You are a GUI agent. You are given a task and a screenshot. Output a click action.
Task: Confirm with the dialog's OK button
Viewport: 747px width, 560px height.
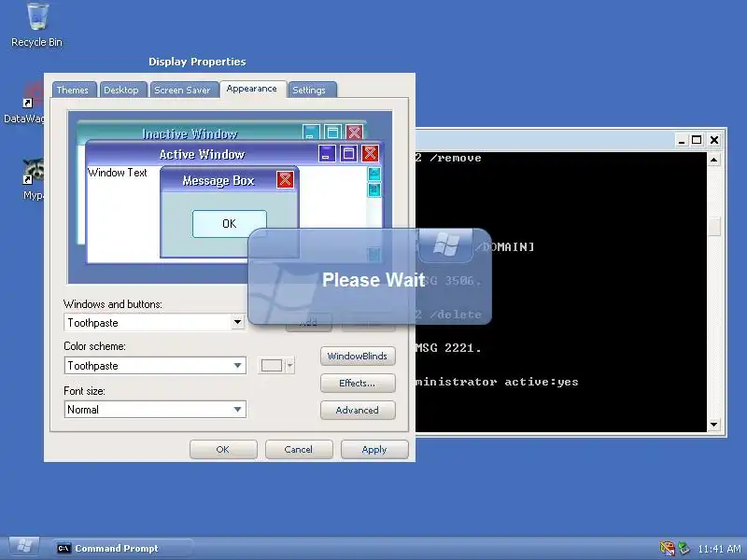pos(223,450)
